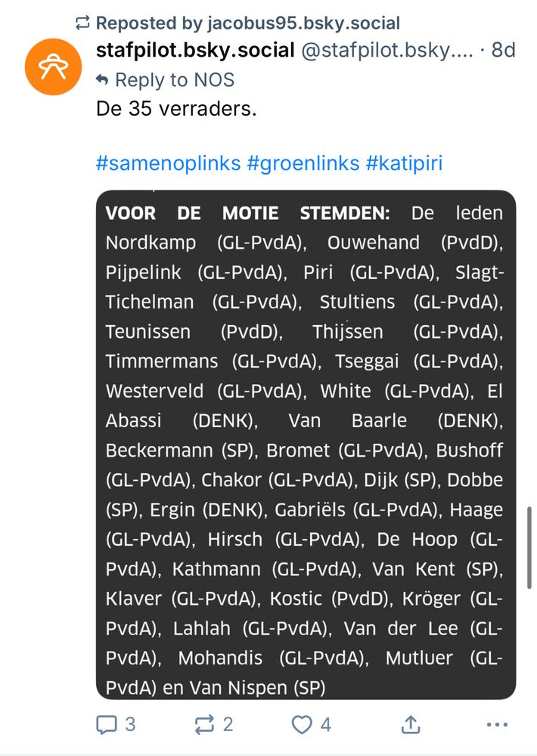This screenshot has width=537, height=756.
Task: Click the like count number 4
Action: click(x=326, y=725)
